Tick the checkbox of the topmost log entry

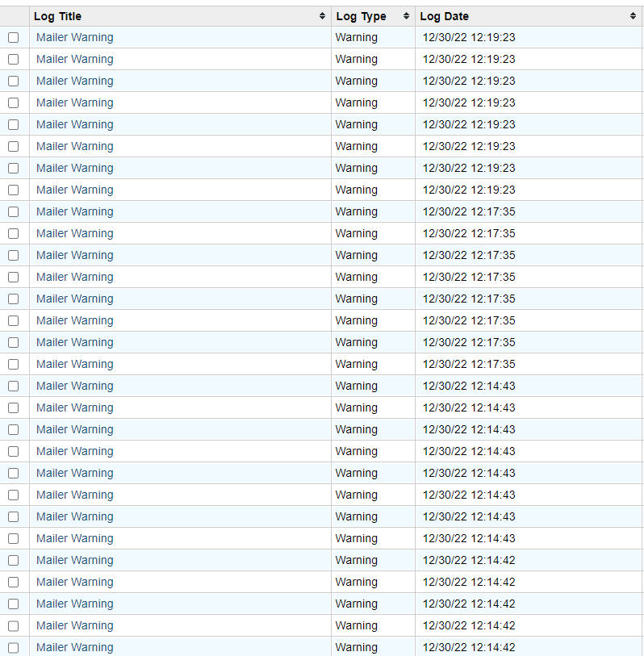click(x=13, y=38)
